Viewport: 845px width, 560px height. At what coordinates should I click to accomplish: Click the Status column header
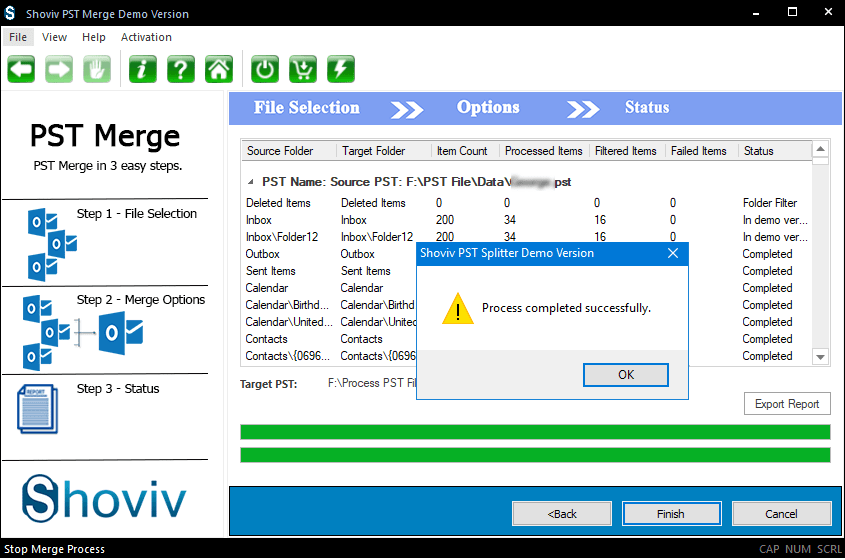774,151
